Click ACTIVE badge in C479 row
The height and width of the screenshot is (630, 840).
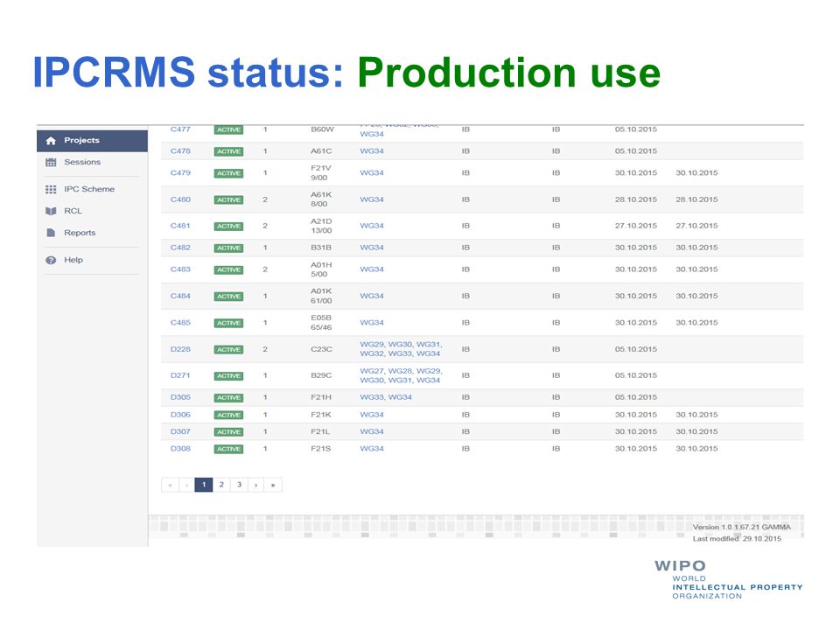coord(228,173)
